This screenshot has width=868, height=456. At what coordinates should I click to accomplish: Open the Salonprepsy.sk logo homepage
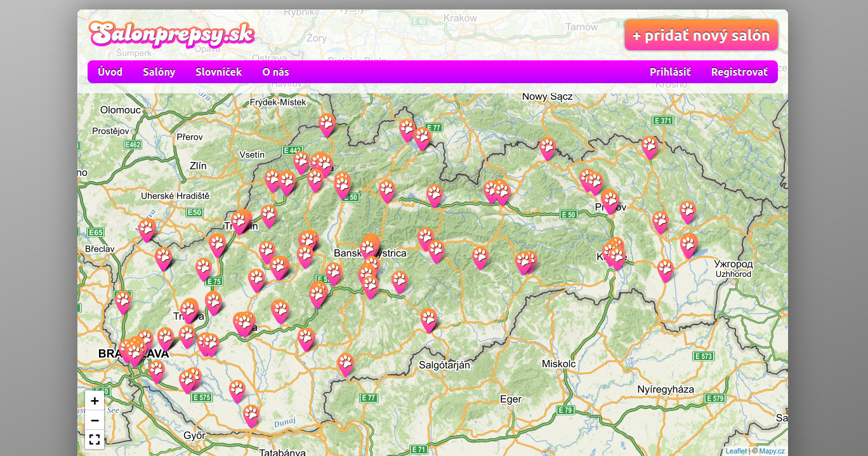pos(171,34)
